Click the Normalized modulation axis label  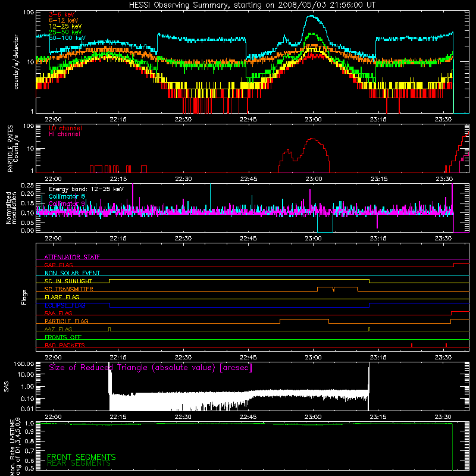(x=11, y=208)
